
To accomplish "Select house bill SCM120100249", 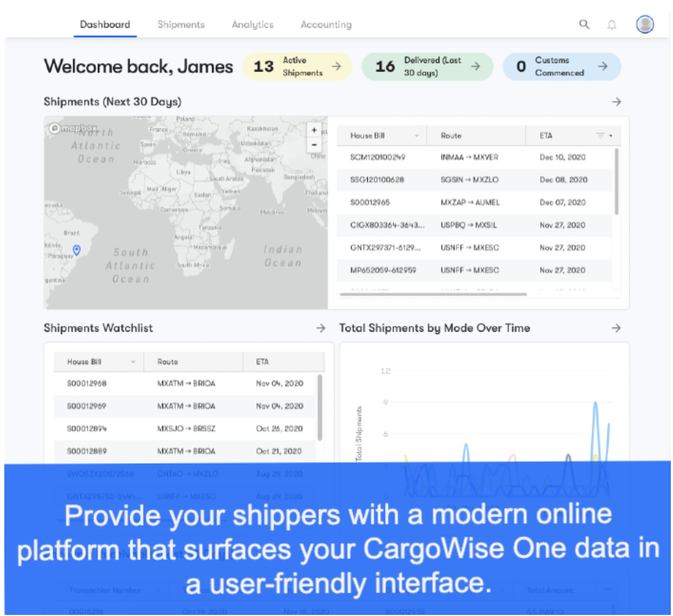I will pos(377,157).
